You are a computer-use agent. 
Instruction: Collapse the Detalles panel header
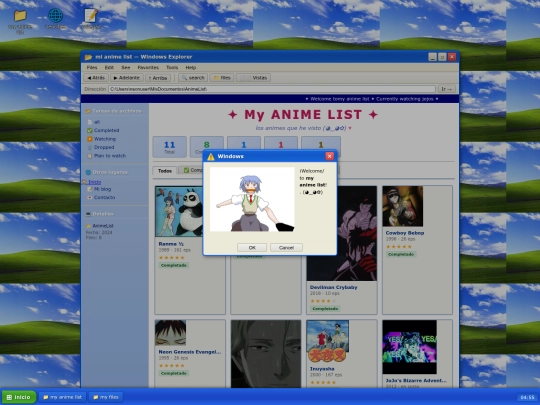(x=114, y=214)
